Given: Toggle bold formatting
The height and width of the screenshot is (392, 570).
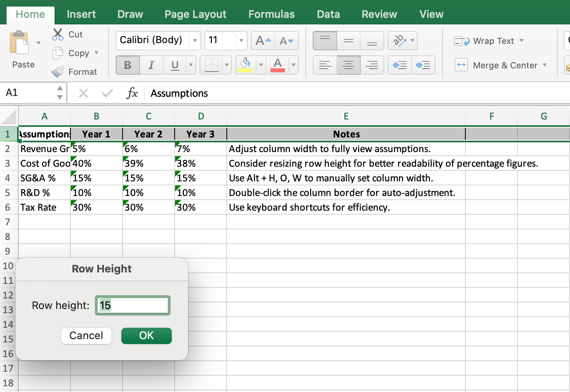Looking at the screenshot, I should click(x=127, y=65).
